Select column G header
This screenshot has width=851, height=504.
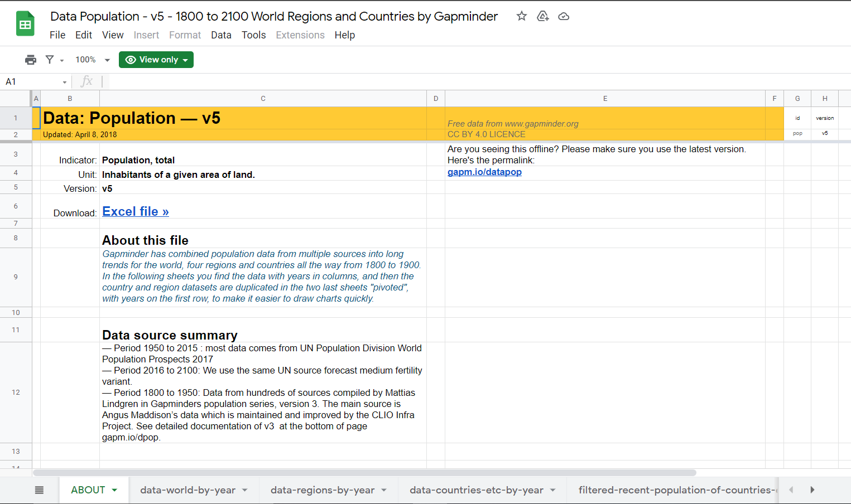(797, 99)
